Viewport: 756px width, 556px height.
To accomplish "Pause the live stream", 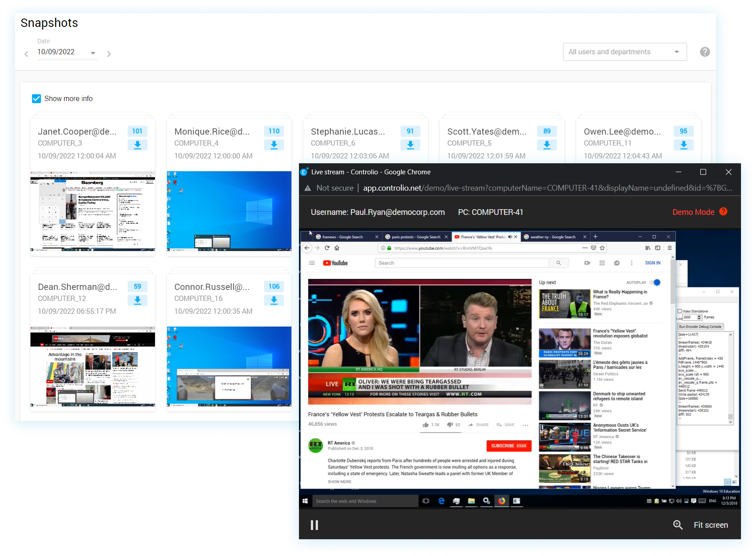I will point(314,525).
